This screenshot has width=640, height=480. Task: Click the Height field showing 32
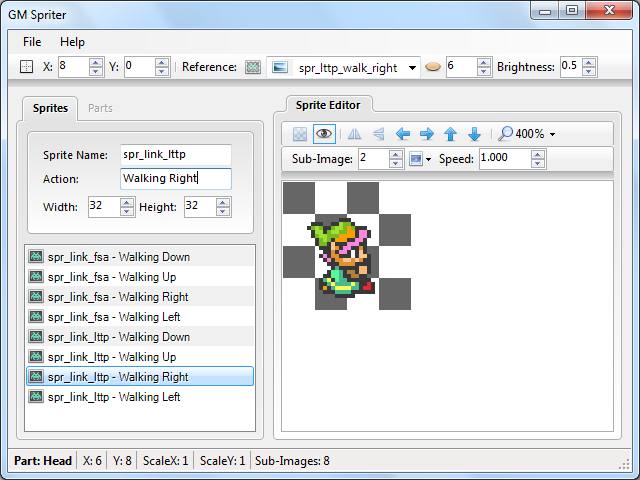tap(200, 207)
